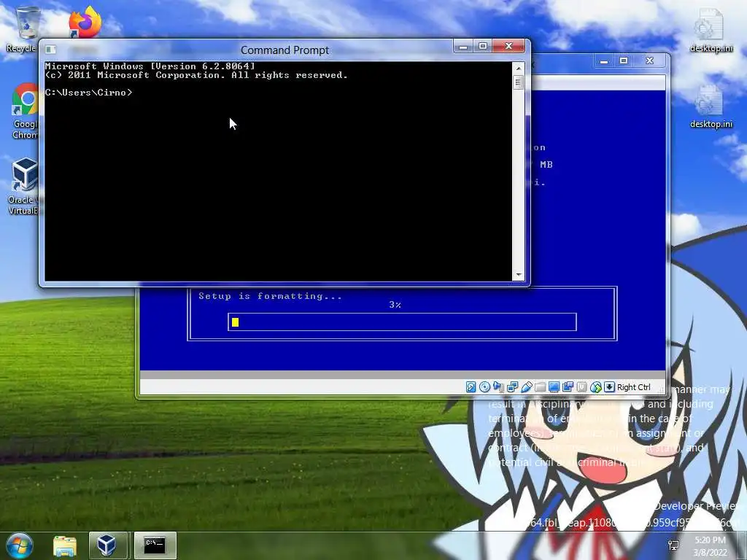This screenshot has width=747, height=560.
Task: Minimize the VirtualBox VM window
Action: pyautogui.click(x=604, y=61)
